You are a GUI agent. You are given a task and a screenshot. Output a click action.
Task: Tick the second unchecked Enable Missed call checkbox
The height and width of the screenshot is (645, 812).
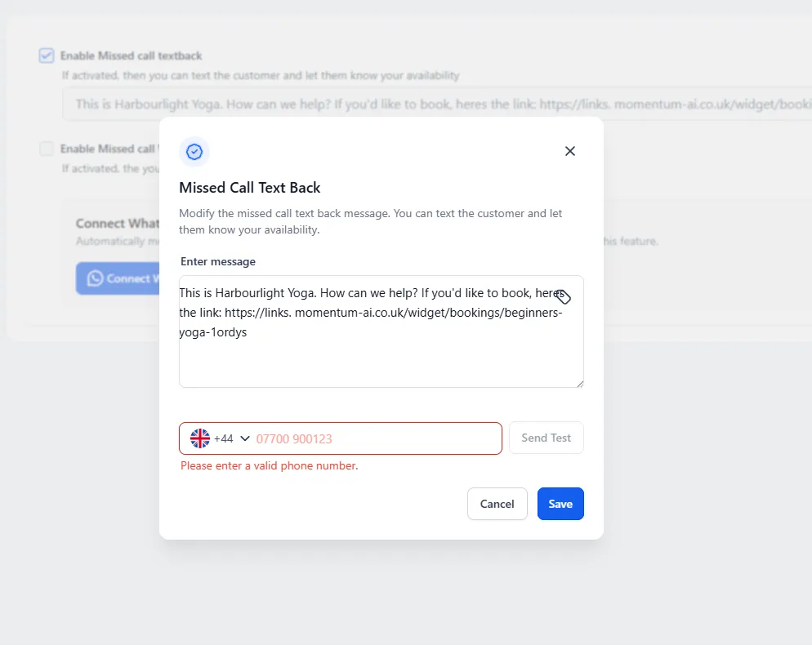click(x=47, y=149)
